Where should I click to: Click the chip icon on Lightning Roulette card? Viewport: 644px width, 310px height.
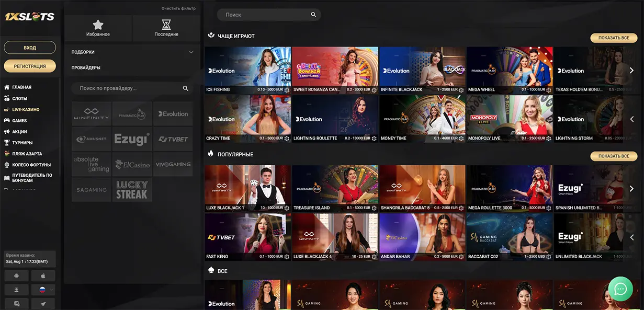click(374, 139)
